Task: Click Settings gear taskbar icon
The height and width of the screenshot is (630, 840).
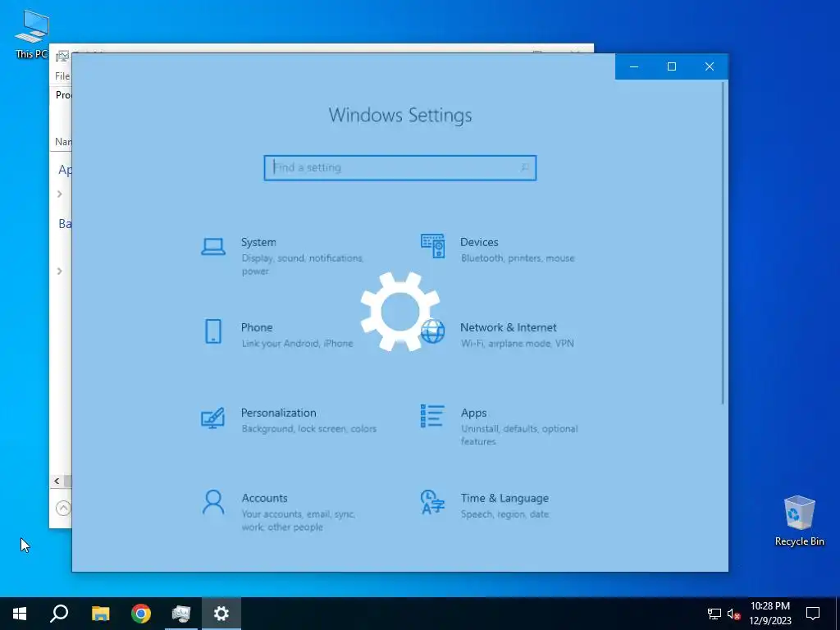Action: 221,614
